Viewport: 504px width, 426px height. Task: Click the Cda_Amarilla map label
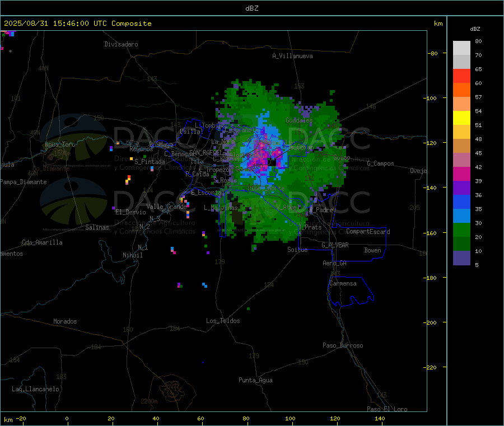(42, 242)
